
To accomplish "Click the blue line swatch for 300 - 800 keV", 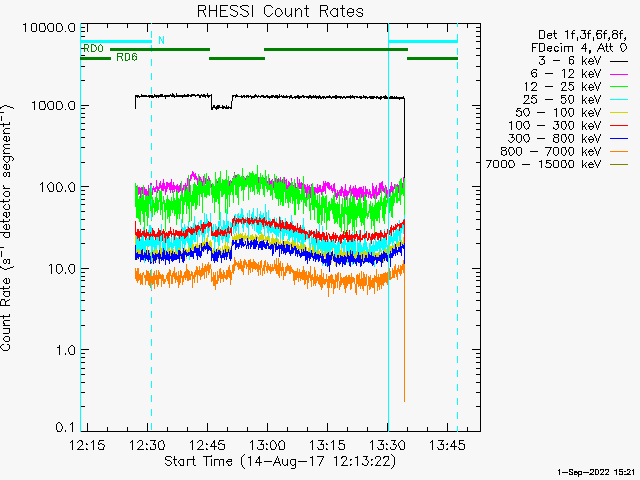I will pos(619,139).
